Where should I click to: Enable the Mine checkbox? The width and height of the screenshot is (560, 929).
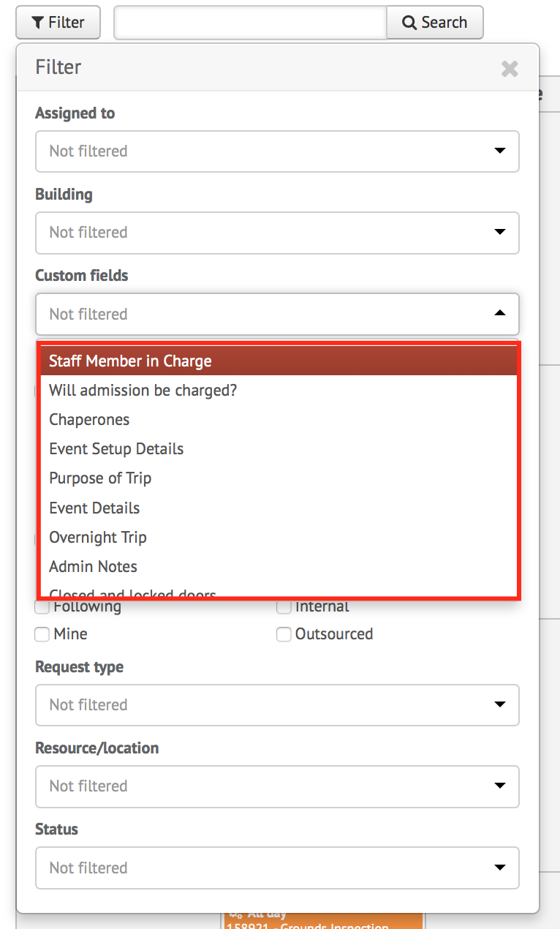coord(42,634)
